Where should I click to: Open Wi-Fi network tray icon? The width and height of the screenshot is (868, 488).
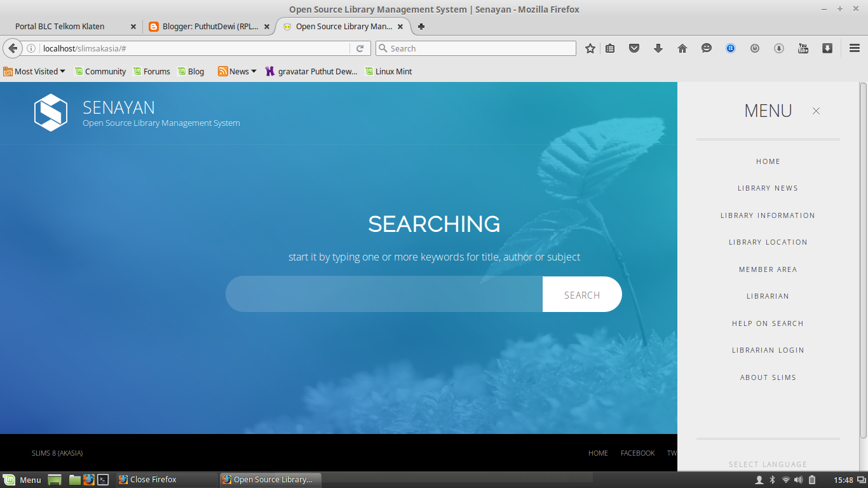785,480
